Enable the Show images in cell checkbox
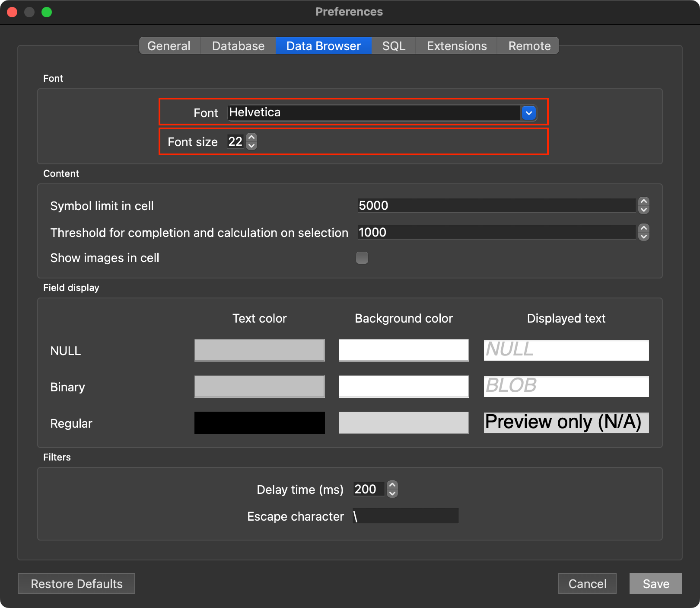 (362, 258)
